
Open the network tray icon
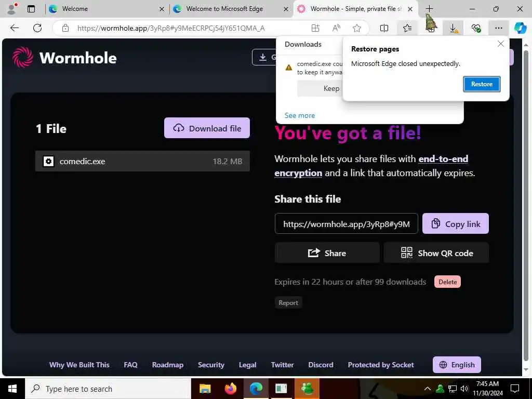tap(453, 389)
